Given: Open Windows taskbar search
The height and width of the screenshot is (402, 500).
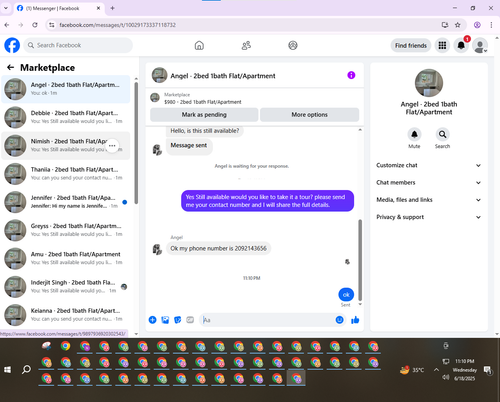Looking at the screenshot, I should point(26,370).
